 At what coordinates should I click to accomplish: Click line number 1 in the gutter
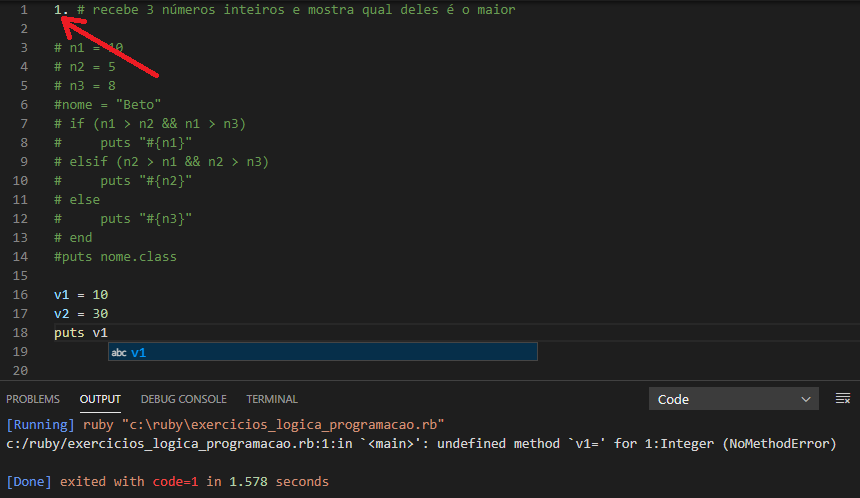(22, 9)
